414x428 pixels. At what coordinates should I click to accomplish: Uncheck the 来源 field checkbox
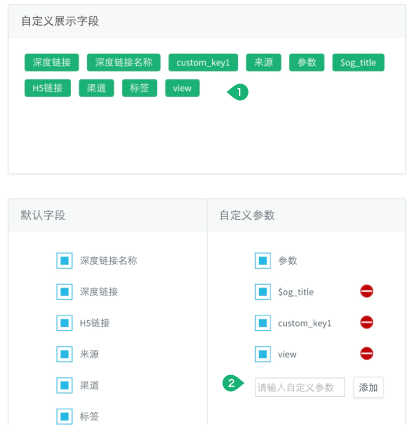(x=64, y=354)
